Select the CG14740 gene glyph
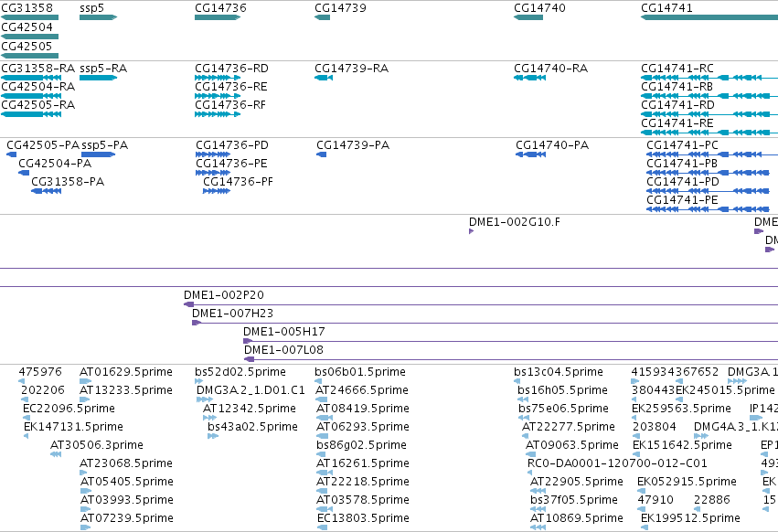 coord(528,17)
